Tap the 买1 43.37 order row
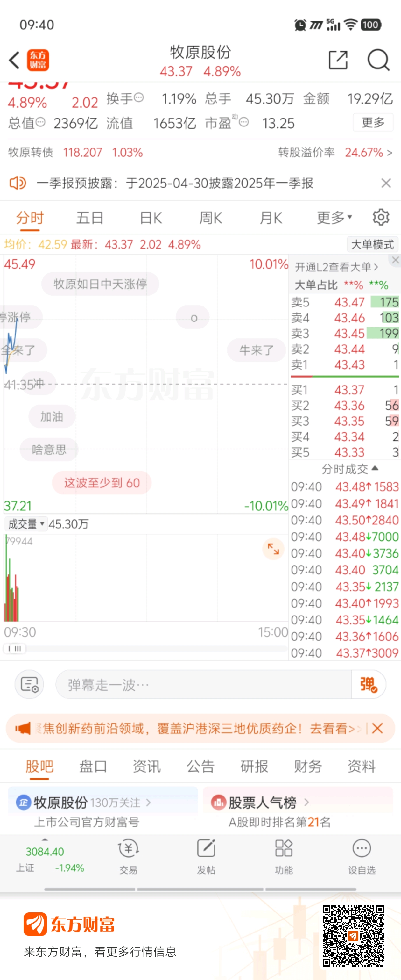This screenshot has width=401, height=980. pos(345,390)
